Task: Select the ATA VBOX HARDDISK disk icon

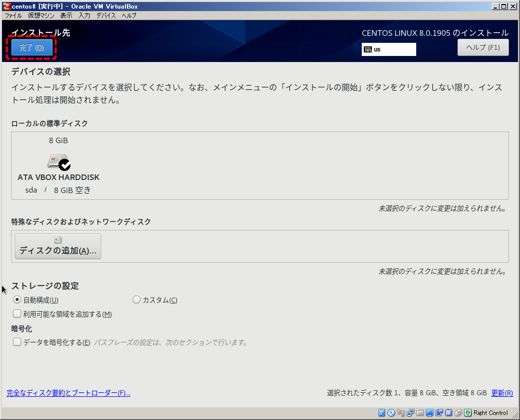Action: tap(58, 161)
